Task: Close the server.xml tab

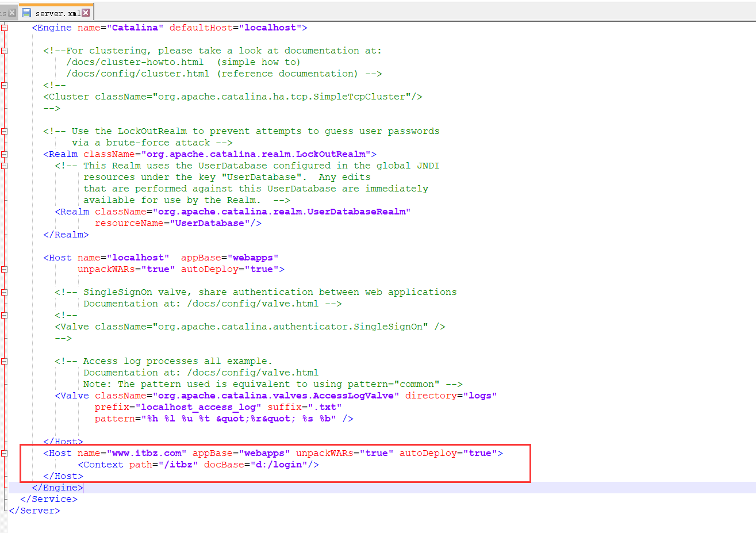Action: [86, 13]
